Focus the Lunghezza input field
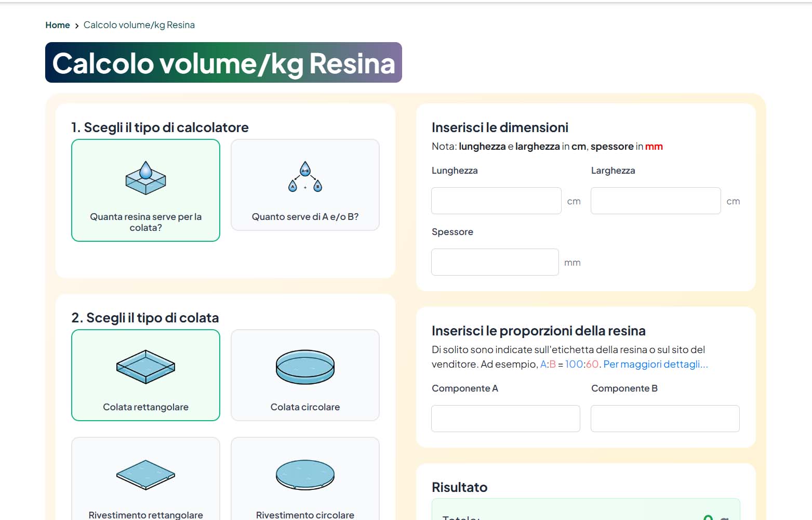The image size is (812, 520). click(x=496, y=201)
